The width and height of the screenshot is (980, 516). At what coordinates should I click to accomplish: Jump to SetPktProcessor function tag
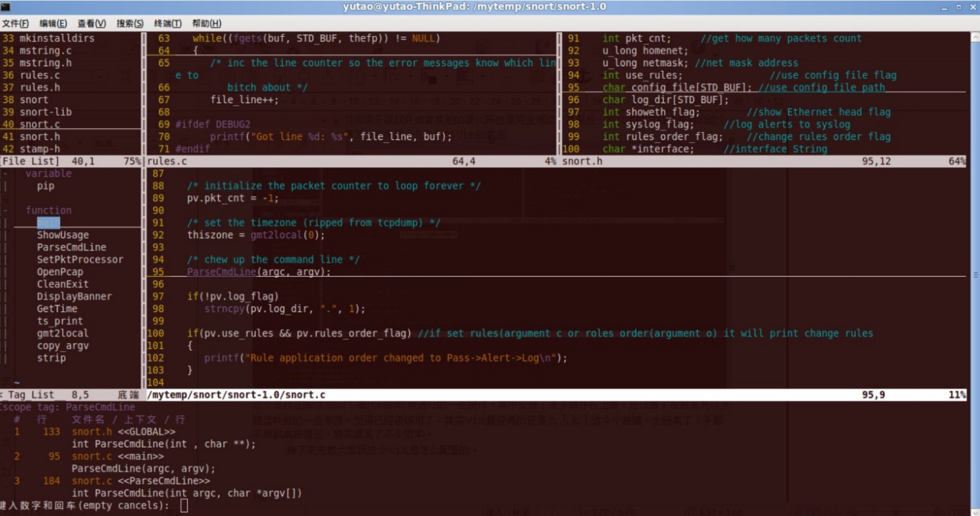coord(80,260)
